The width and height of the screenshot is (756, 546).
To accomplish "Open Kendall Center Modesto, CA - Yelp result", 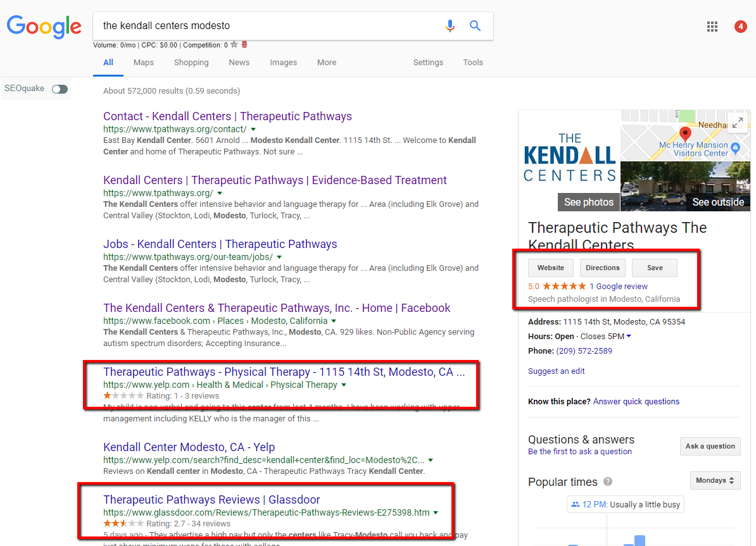I will (189, 447).
